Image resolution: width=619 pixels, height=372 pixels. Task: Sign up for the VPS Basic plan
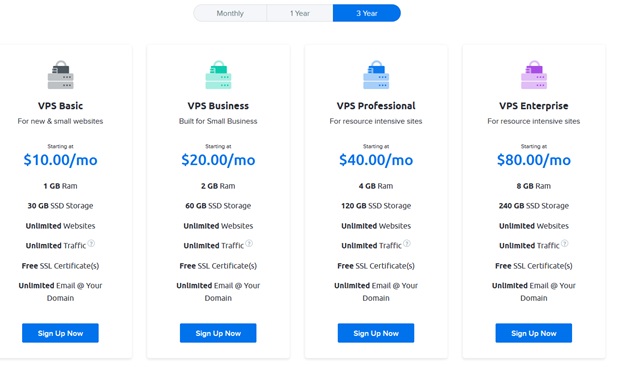tap(60, 333)
